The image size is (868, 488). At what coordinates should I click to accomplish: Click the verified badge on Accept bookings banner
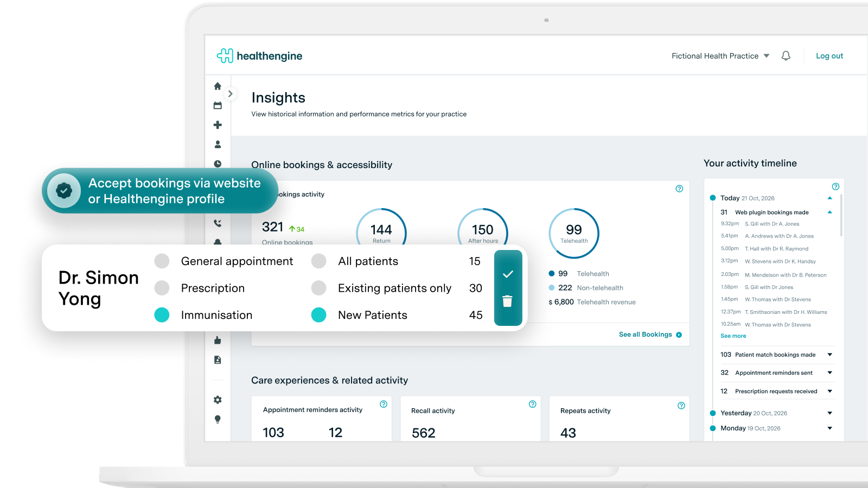64,190
